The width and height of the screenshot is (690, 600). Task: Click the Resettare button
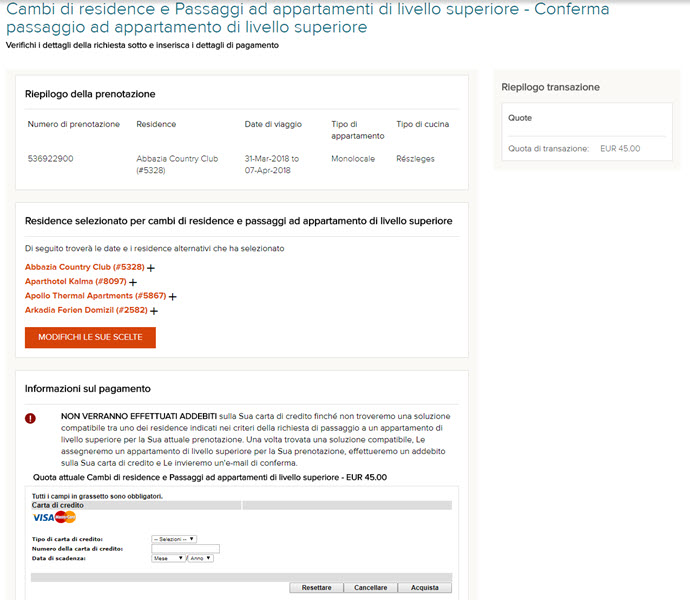(316, 587)
